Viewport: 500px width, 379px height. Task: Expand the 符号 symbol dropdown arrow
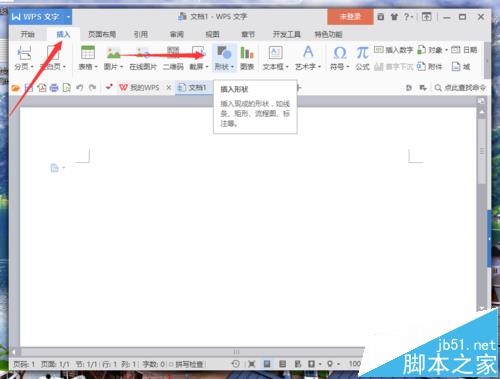pyautogui.click(x=348, y=67)
